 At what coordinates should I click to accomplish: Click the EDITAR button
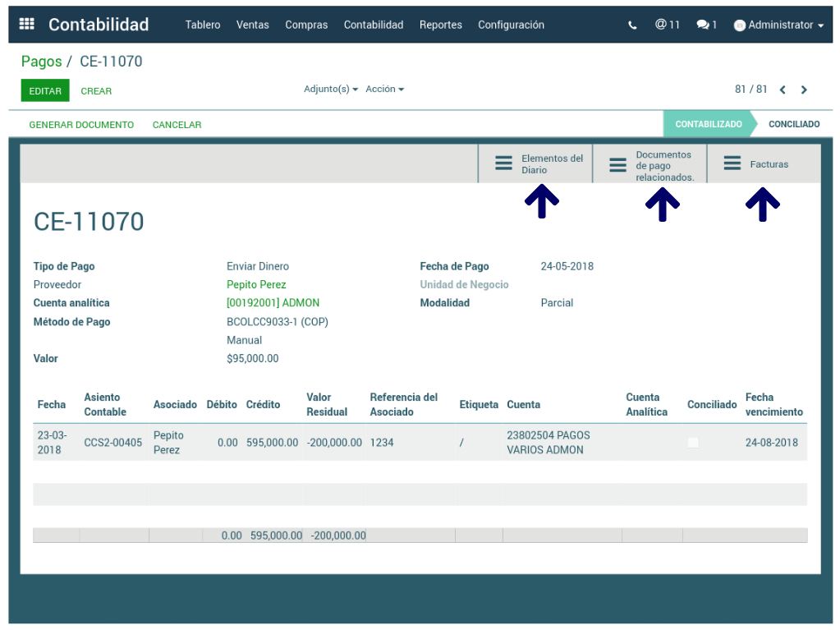click(45, 91)
